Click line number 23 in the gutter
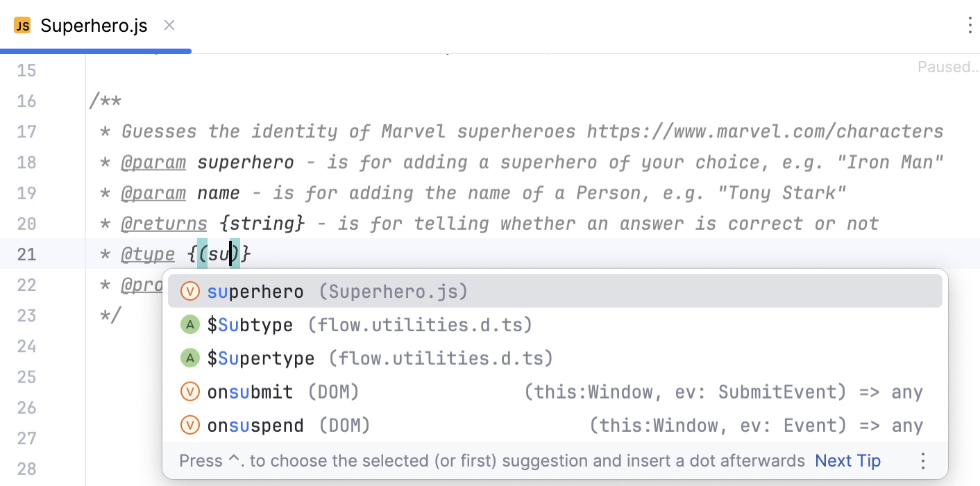Viewport: 980px width, 486px height. click(x=26, y=315)
